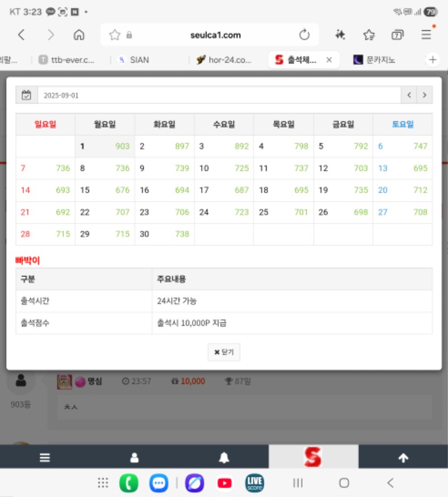Reload the page with refresh icon
448x497 pixels.
pyautogui.click(x=304, y=35)
